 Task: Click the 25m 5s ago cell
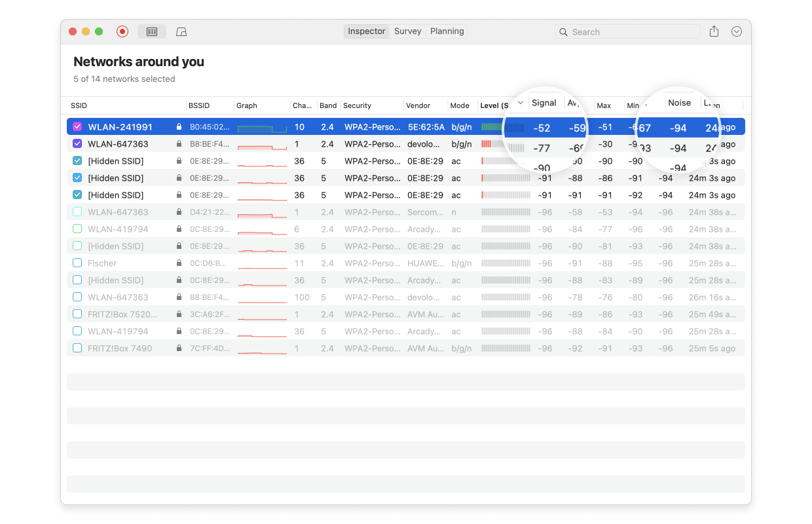tap(712, 348)
